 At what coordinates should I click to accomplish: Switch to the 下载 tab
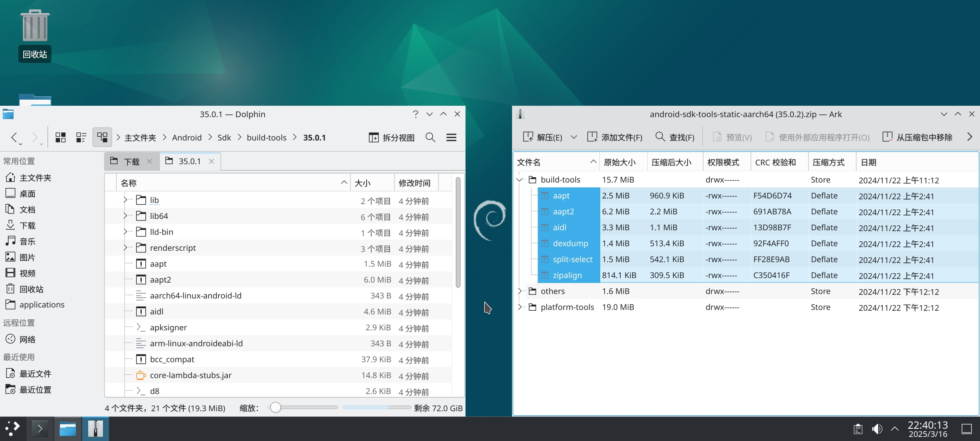tap(131, 161)
